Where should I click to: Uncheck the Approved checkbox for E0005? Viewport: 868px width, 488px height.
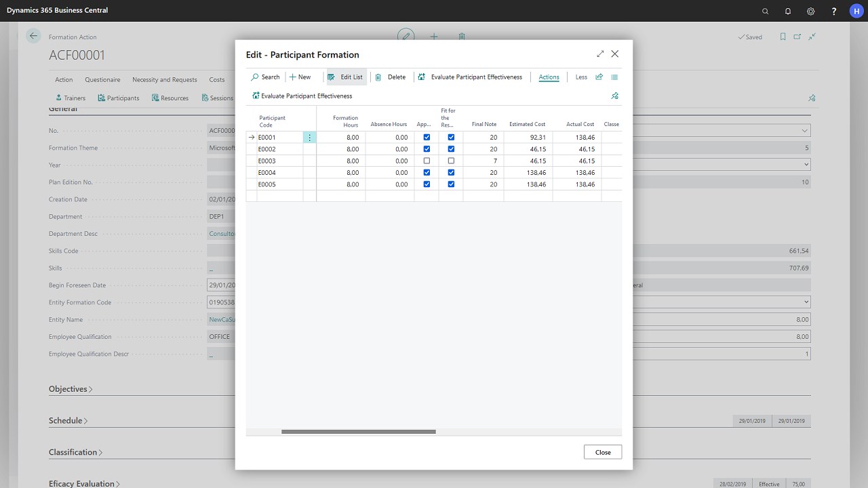pos(427,184)
